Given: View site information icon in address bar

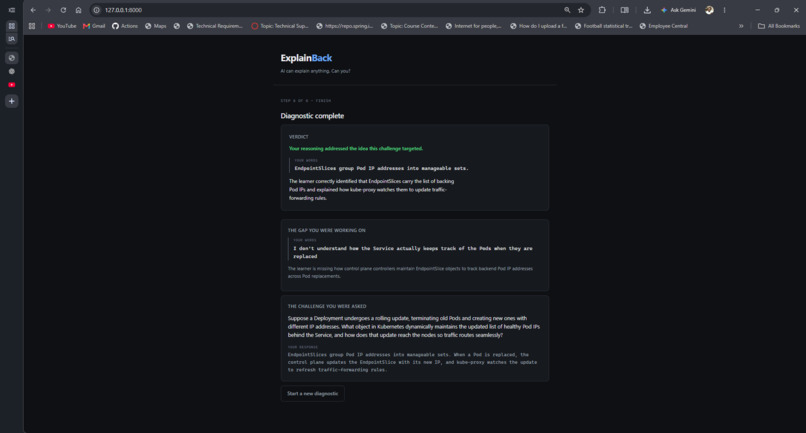Looking at the screenshot, I should click(x=97, y=10).
